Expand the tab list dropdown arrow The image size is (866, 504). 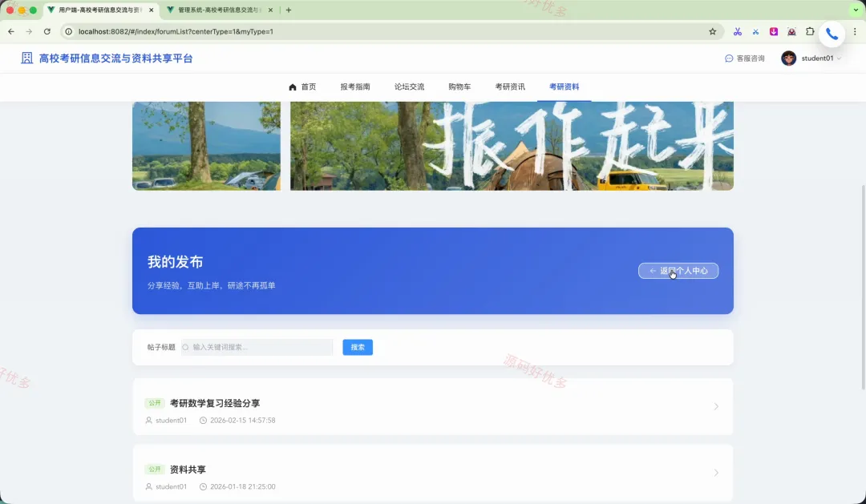point(856,10)
